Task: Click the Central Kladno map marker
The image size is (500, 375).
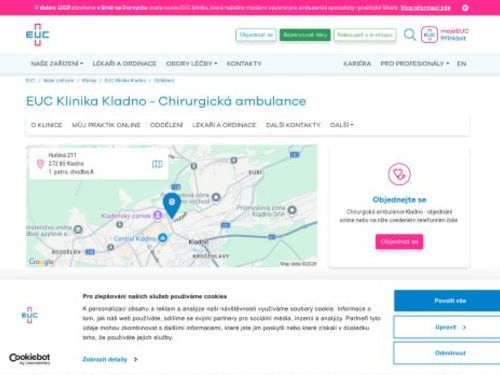Action: [163, 238]
